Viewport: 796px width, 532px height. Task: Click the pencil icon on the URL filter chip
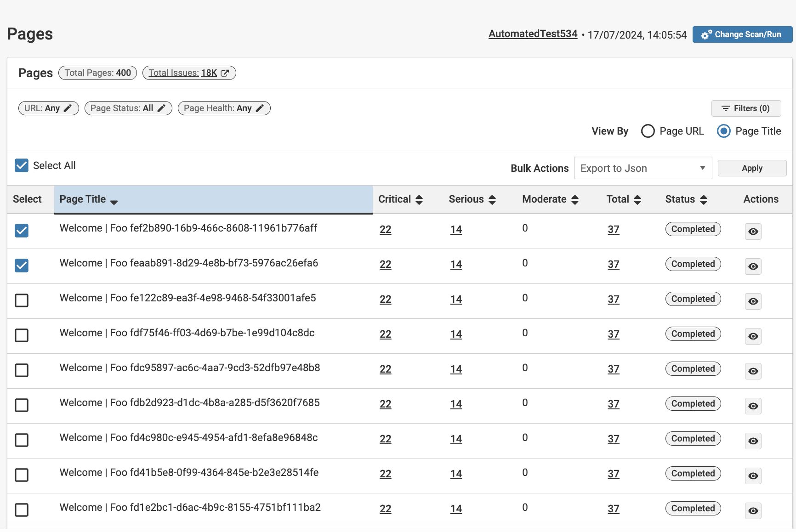pyautogui.click(x=68, y=108)
